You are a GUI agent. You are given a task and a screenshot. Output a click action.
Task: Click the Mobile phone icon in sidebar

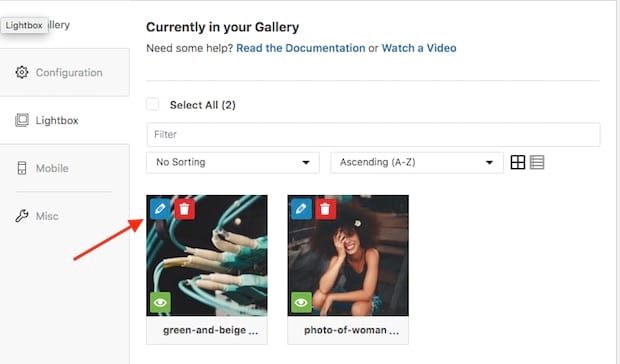22,168
